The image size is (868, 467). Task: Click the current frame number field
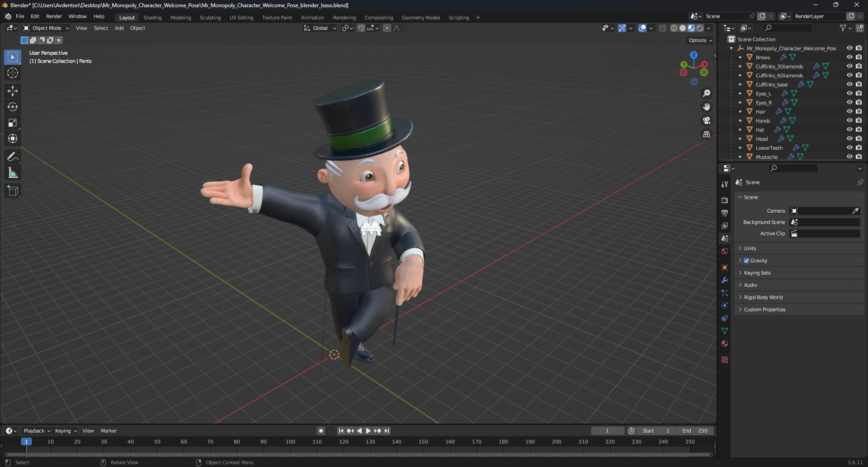pyautogui.click(x=608, y=431)
